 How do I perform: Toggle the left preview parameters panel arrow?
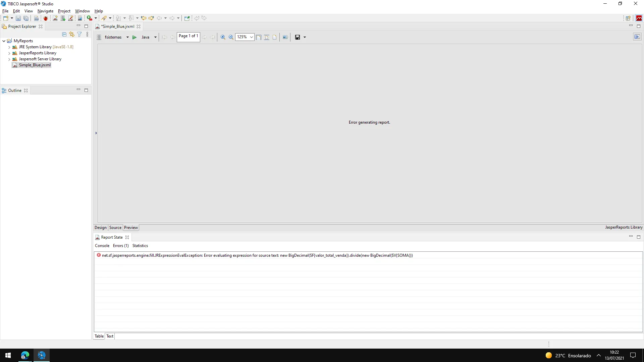tap(96, 133)
